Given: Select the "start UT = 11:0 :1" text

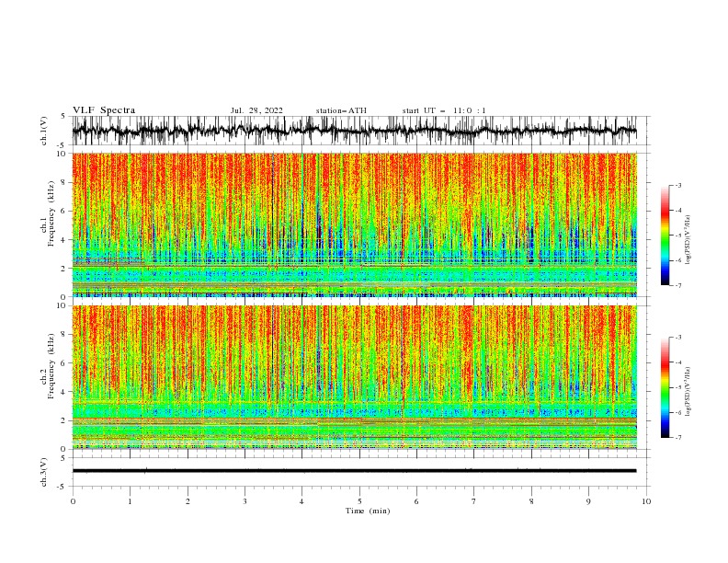Looking at the screenshot, I should click(444, 110).
